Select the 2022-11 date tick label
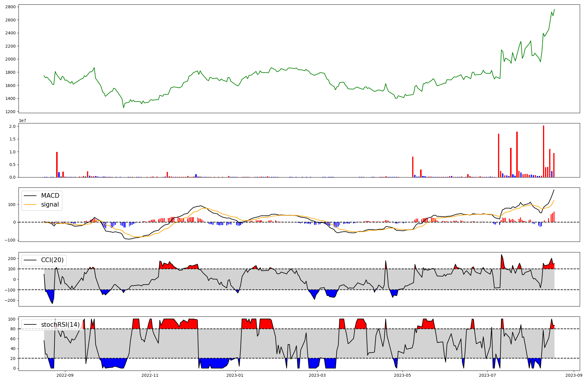 [x=150, y=375]
